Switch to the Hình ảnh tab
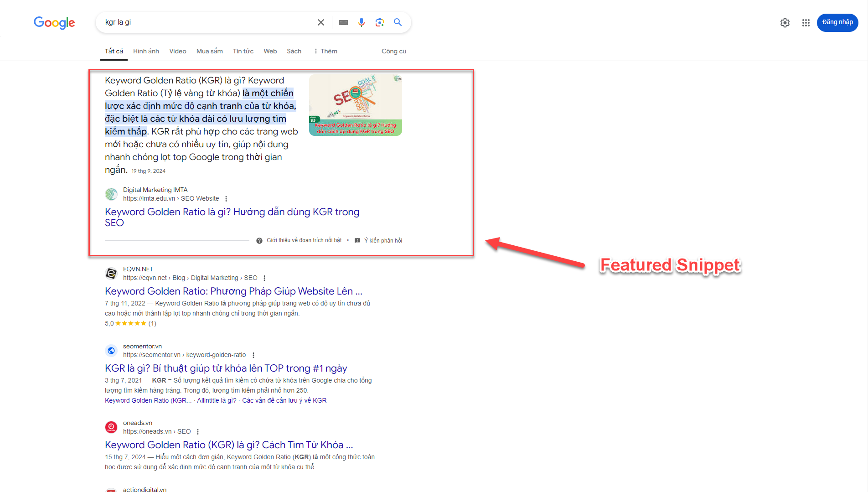The image size is (868, 492). click(x=146, y=51)
